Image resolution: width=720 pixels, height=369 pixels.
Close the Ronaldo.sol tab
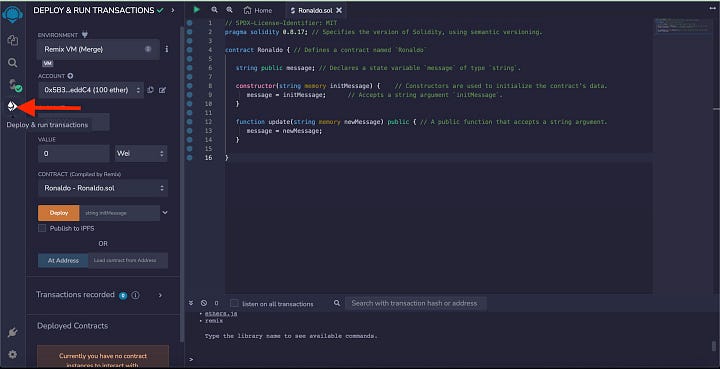pos(339,10)
